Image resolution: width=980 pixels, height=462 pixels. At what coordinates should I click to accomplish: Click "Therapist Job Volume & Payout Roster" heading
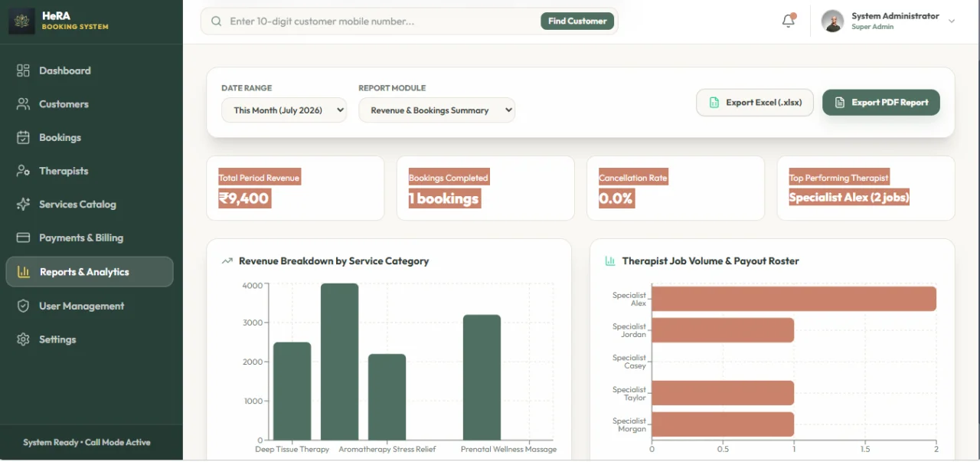tap(710, 261)
